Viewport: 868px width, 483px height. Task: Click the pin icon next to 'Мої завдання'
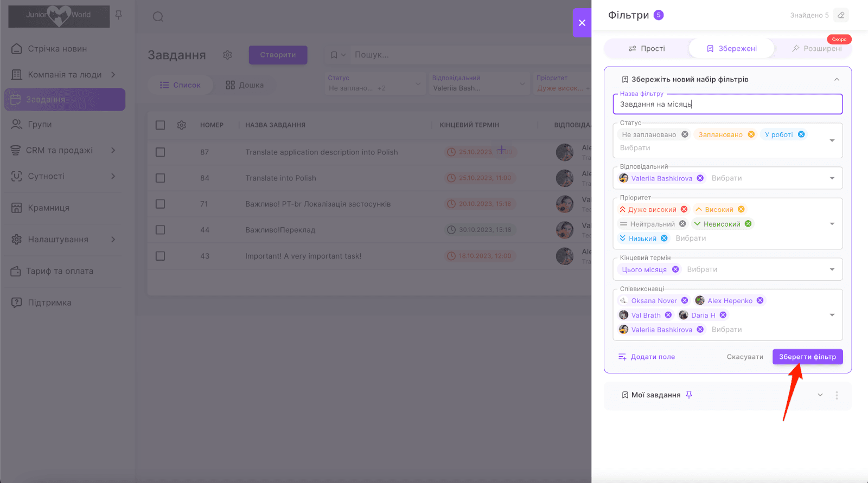689,395
